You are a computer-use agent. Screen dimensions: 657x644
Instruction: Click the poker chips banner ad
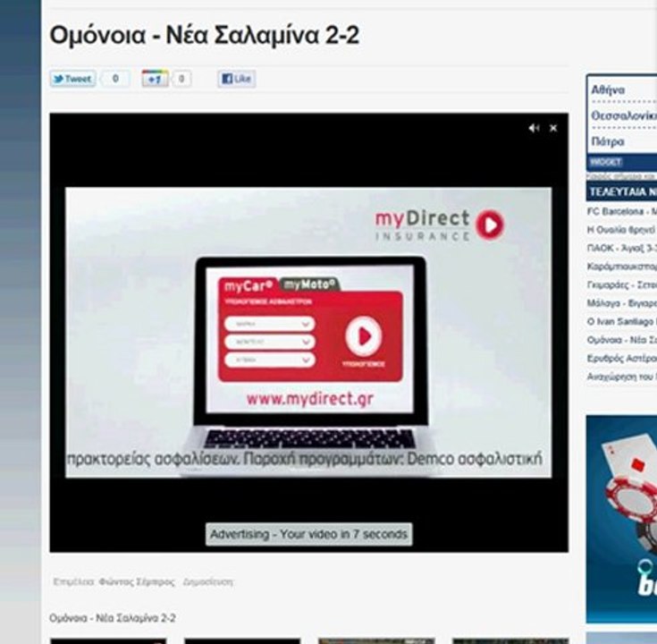coord(622,519)
